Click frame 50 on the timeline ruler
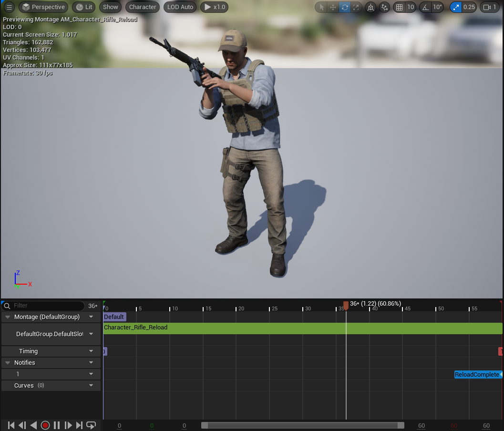This screenshot has width=504, height=431. tap(441, 308)
